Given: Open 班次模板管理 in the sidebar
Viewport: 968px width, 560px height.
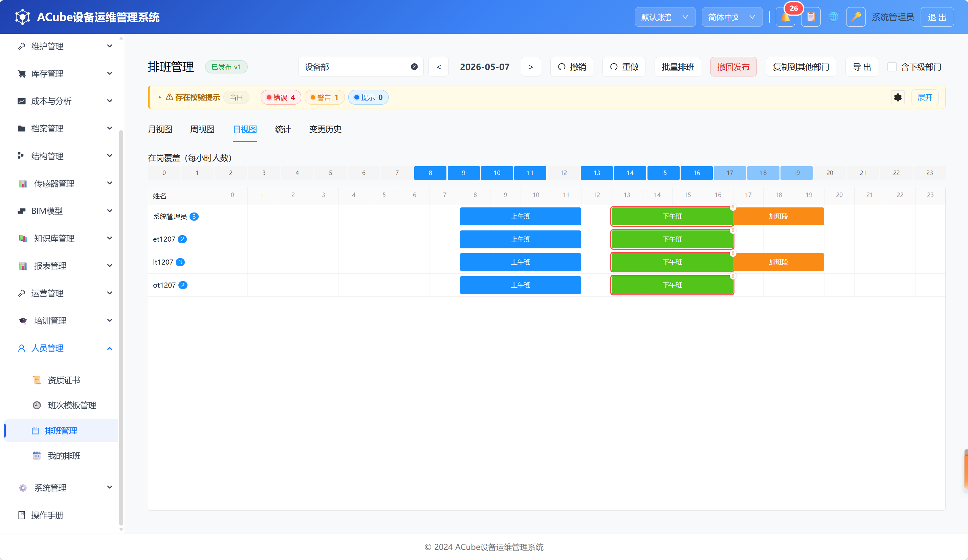Looking at the screenshot, I should click(61, 405).
